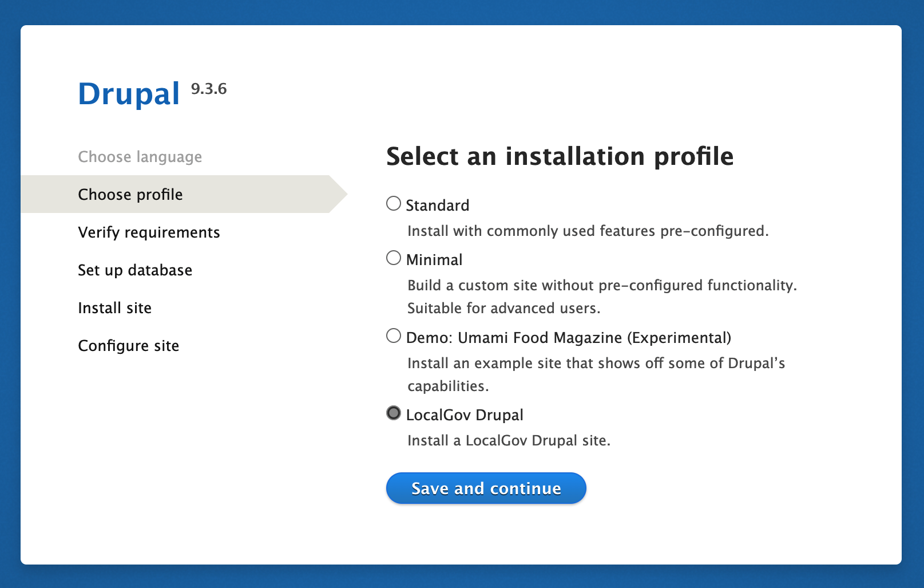Select the LocalGov Drupal profile
Screen dimensions: 924x588
393,413
